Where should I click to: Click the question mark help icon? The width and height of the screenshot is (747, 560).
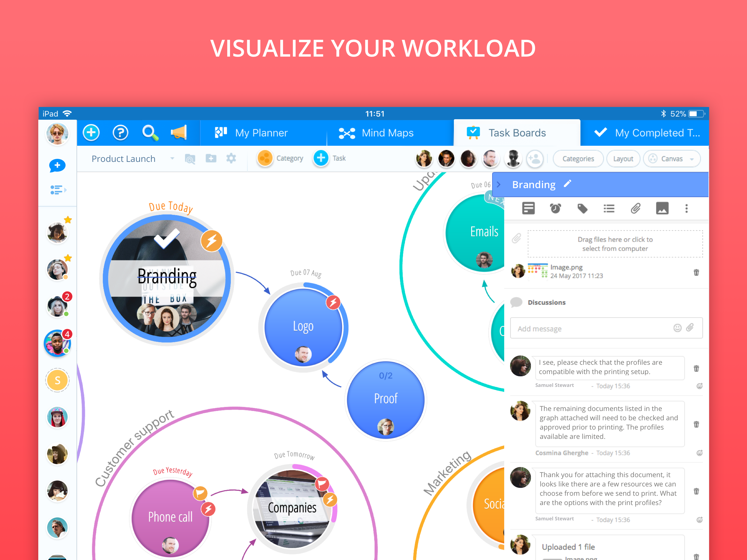(x=120, y=133)
